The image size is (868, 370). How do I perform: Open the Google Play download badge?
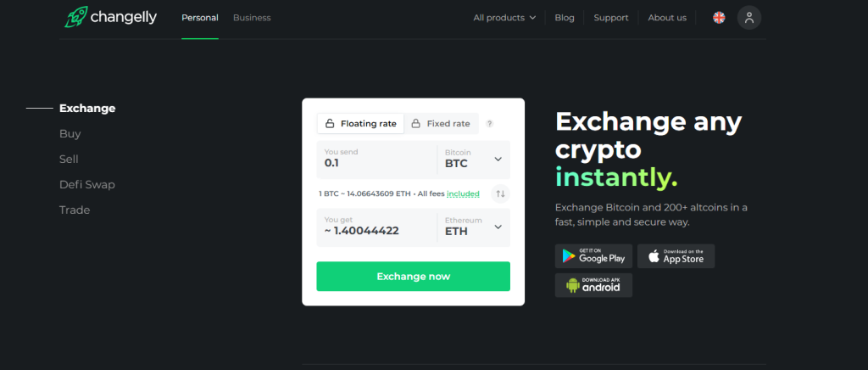pyautogui.click(x=593, y=256)
